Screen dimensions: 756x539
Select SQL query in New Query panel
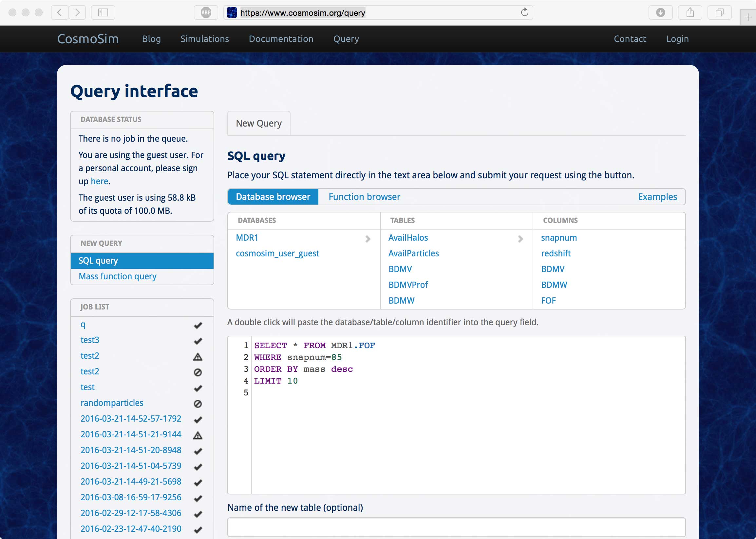[x=142, y=261]
